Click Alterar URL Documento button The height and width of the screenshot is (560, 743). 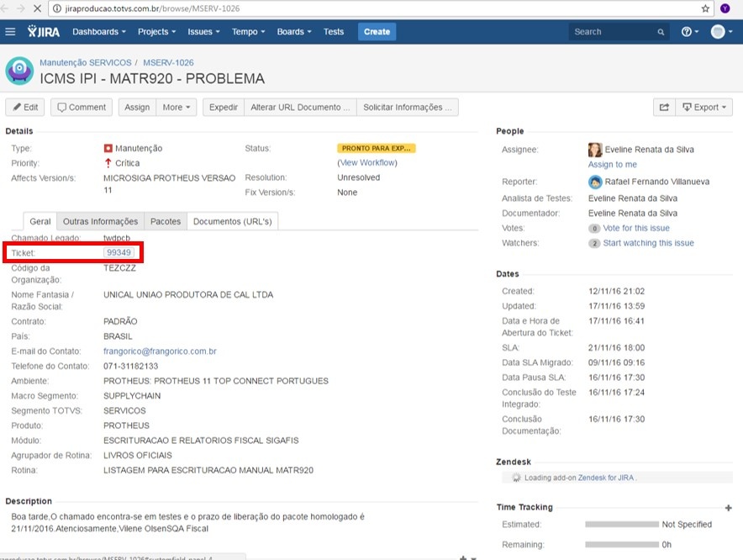point(300,107)
